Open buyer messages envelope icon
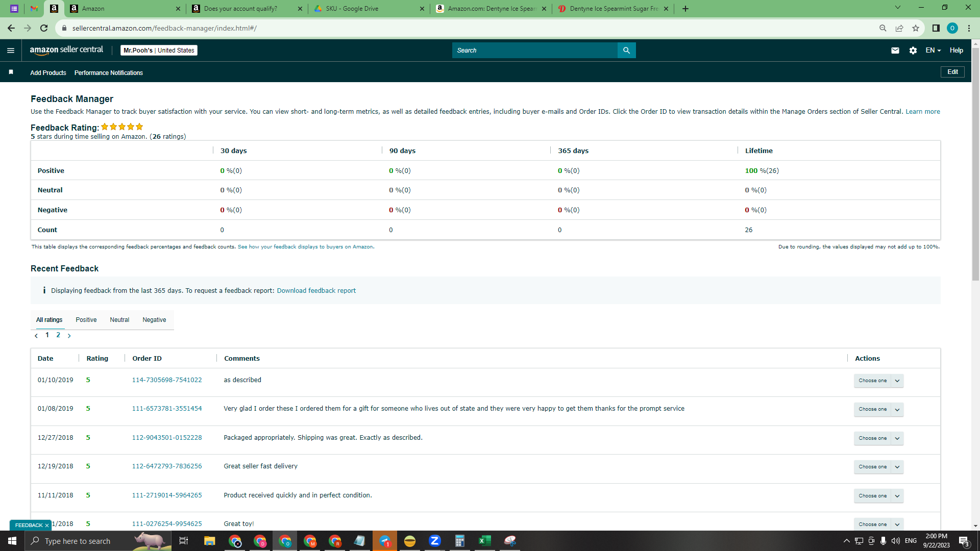Viewport: 980px width, 551px height. (x=895, y=51)
